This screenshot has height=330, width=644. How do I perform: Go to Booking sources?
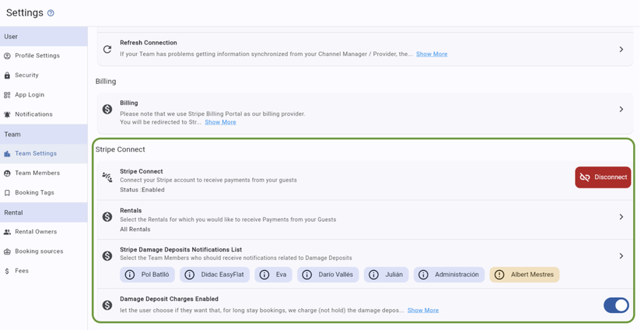(x=44, y=251)
